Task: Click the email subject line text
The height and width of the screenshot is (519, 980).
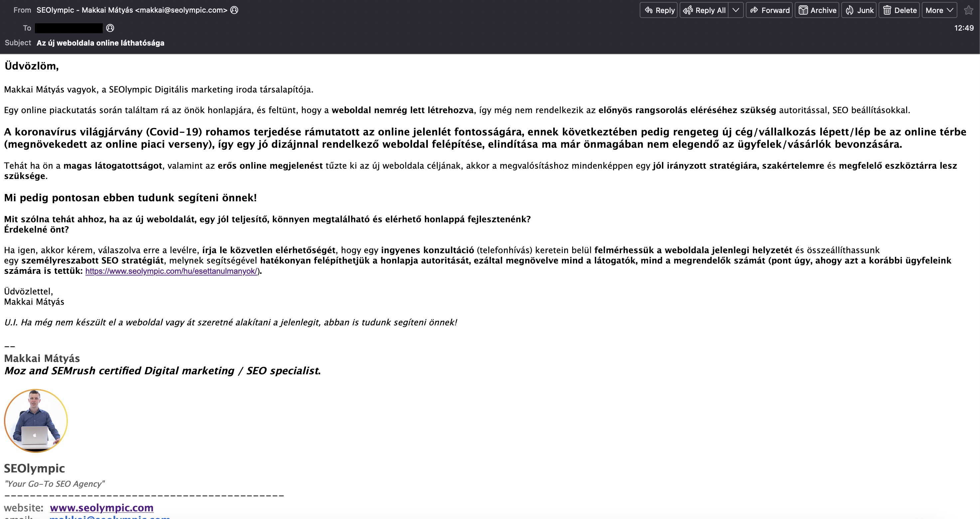Action: click(x=100, y=43)
